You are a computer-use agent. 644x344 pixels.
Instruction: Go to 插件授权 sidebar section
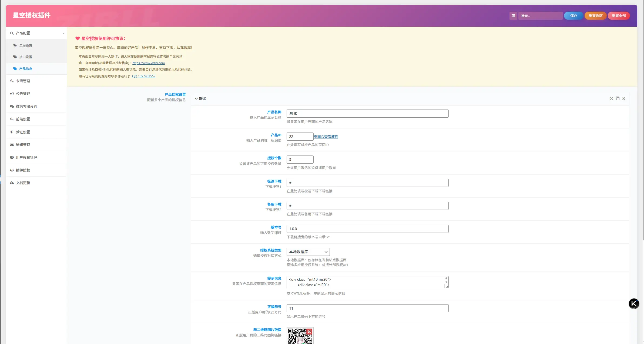(x=23, y=170)
